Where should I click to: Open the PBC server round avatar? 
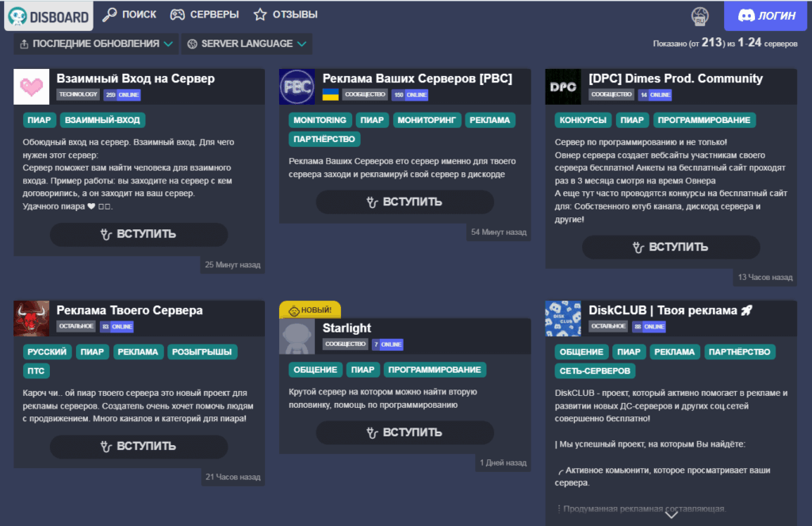(297, 86)
